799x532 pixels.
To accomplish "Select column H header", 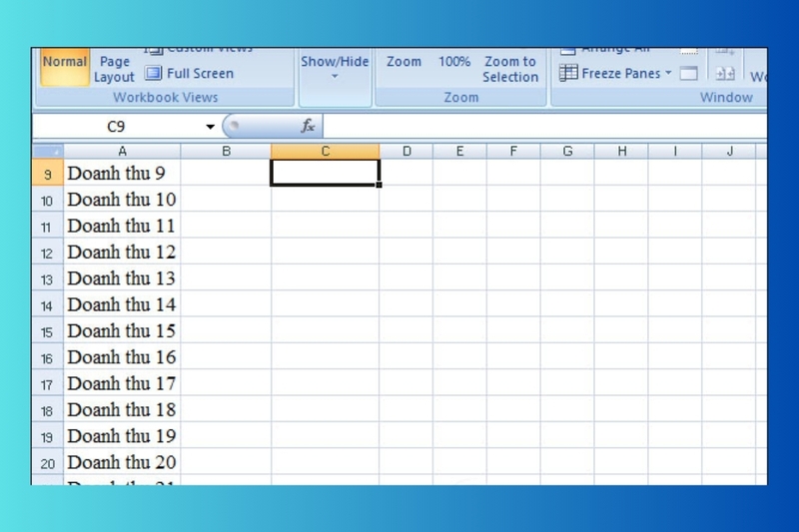I will 621,151.
